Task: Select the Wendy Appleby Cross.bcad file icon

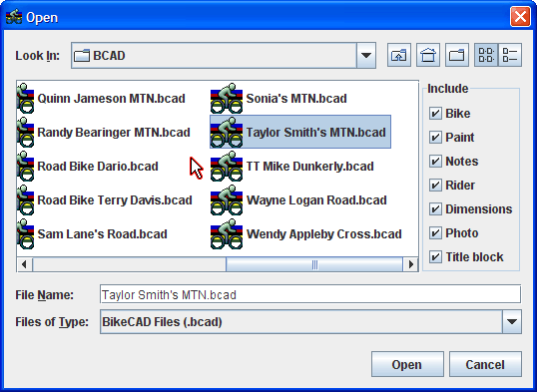Action: [x=227, y=233]
